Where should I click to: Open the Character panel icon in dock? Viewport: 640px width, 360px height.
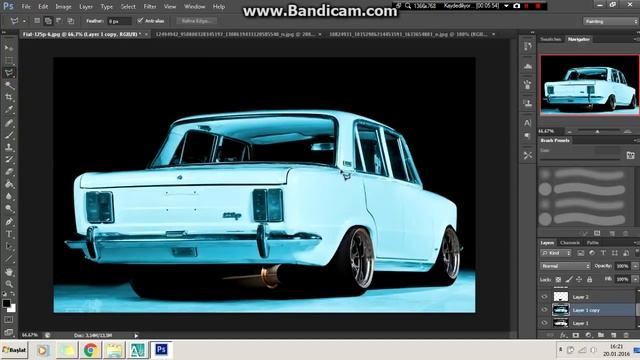pos(528,122)
